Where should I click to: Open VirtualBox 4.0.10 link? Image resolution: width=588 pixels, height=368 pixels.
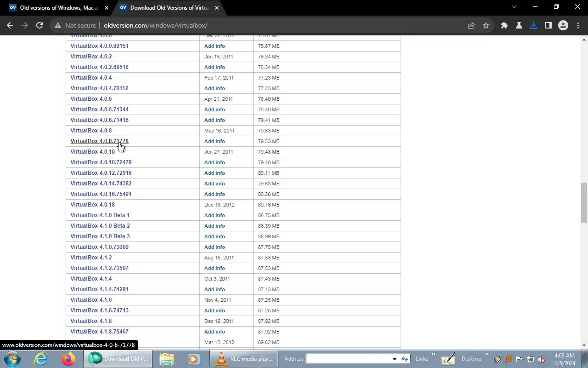pos(92,152)
